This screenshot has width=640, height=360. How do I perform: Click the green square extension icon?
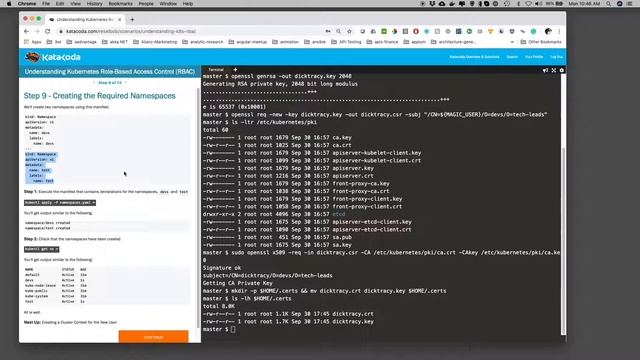pos(384,31)
